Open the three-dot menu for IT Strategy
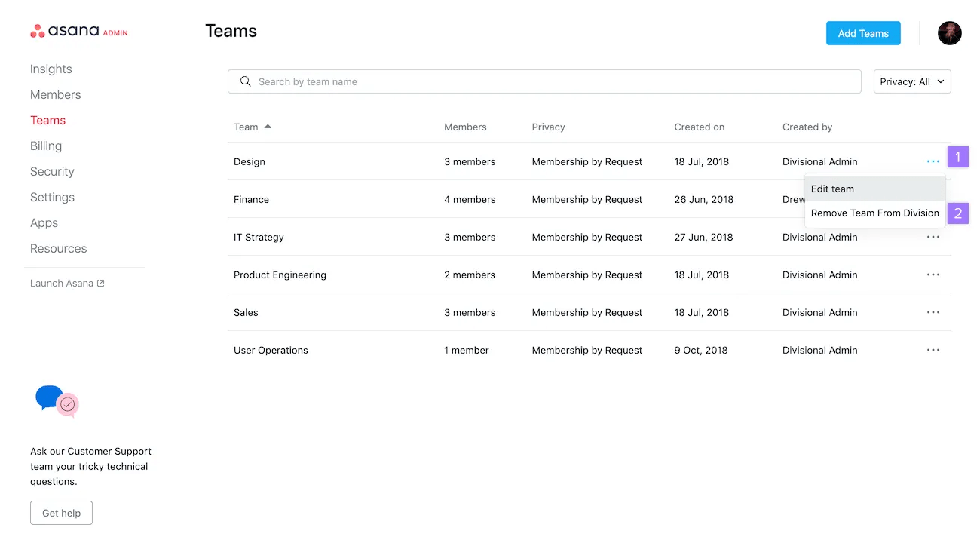The height and width of the screenshot is (549, 980). point(933,237)
